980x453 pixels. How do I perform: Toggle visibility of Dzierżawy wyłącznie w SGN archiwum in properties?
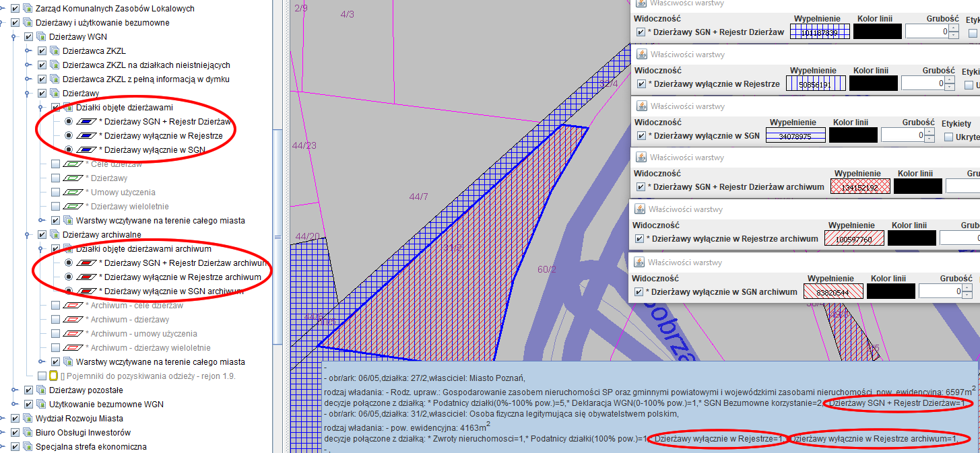[x=640, y=292]
